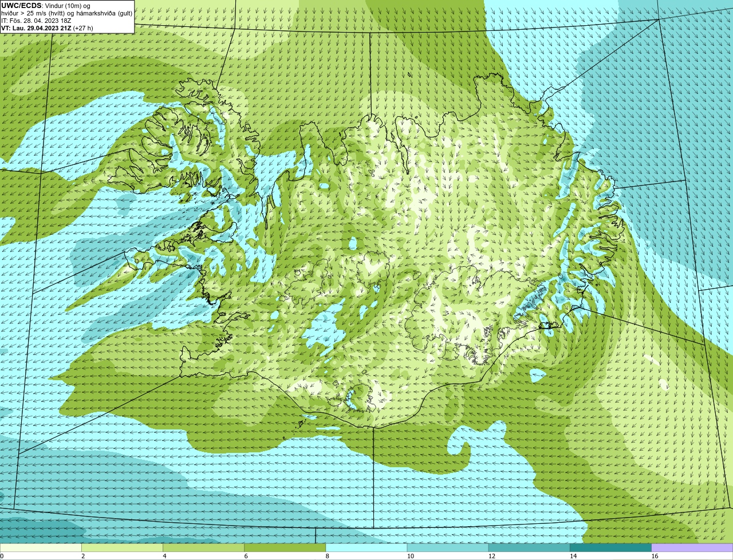Click the legend scale label "6"

246,556
